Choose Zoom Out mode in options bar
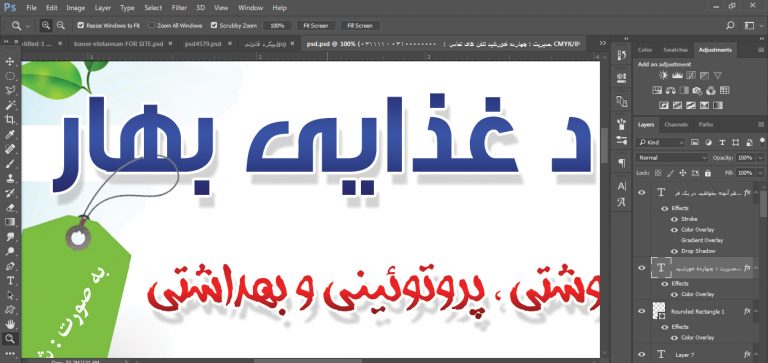Screen dimensions: 768x363 coord(60,25)
